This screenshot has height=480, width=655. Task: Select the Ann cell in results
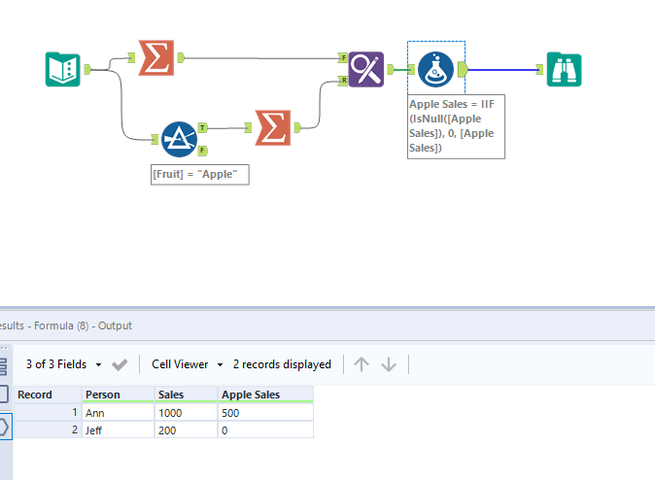coord(118,413)
